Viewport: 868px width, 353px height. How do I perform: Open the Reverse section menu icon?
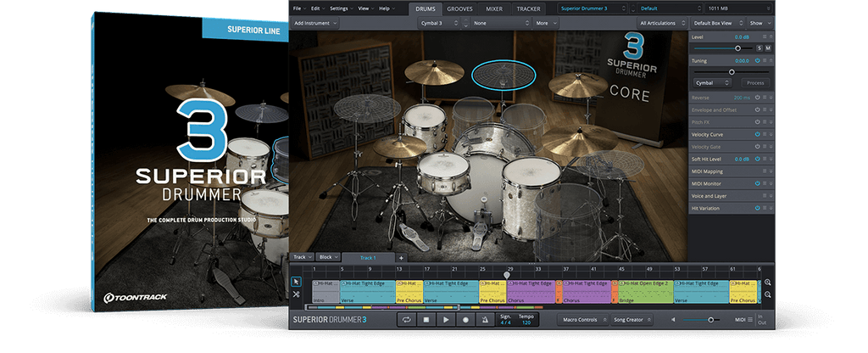(765, 98)
